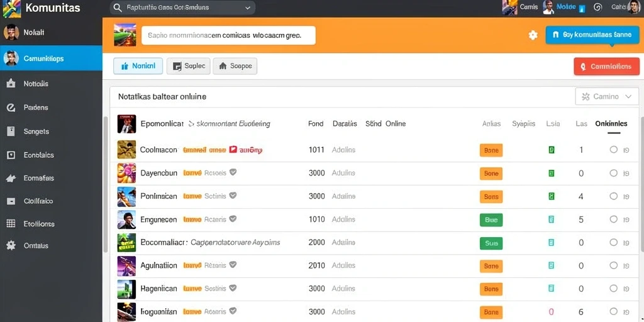Image resolution: width=644 pixels, height=322 pixels.
Task: Expand the Epomonlicat header row arrow
Action: [191, 124]
